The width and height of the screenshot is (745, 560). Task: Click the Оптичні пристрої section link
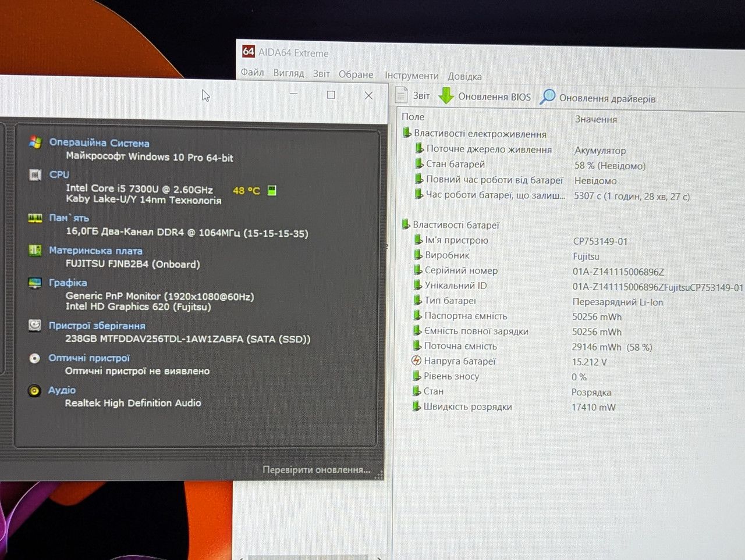[x=89, y=358]
